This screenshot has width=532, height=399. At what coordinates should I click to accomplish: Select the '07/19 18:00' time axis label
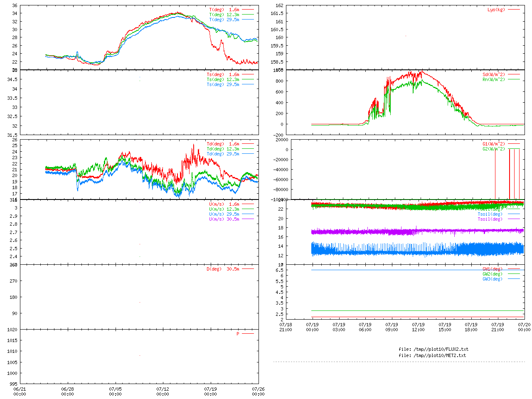pyautogui.click(x=471, y=327)
